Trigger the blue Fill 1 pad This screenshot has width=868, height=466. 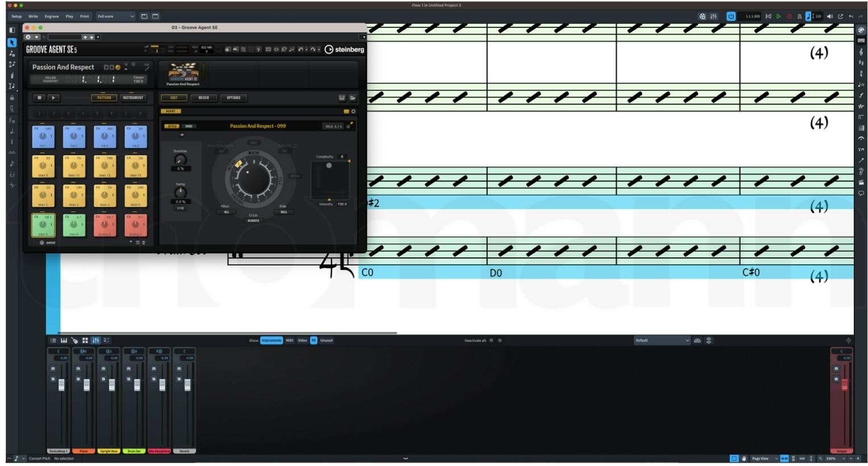tap(43, 137)
